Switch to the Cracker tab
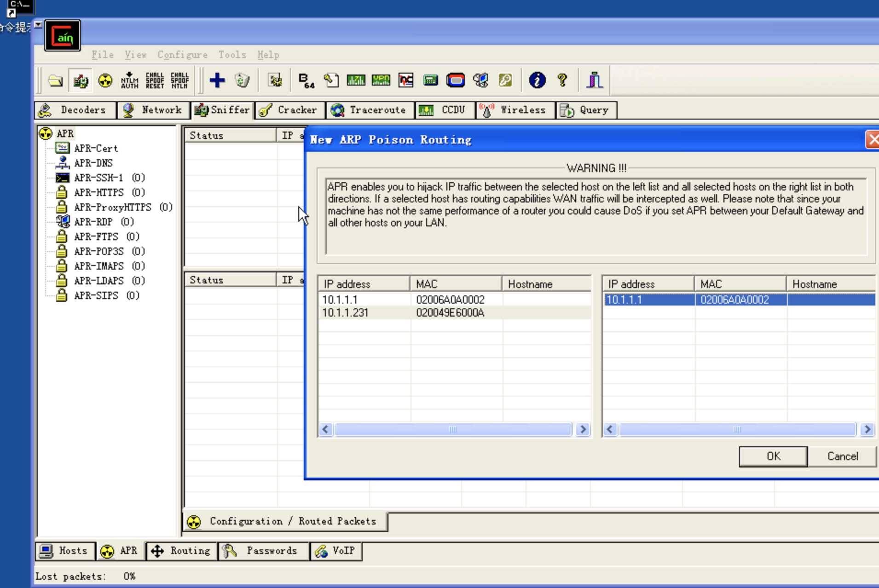Viewport: 879px width, 588px height. pos(290,110)
